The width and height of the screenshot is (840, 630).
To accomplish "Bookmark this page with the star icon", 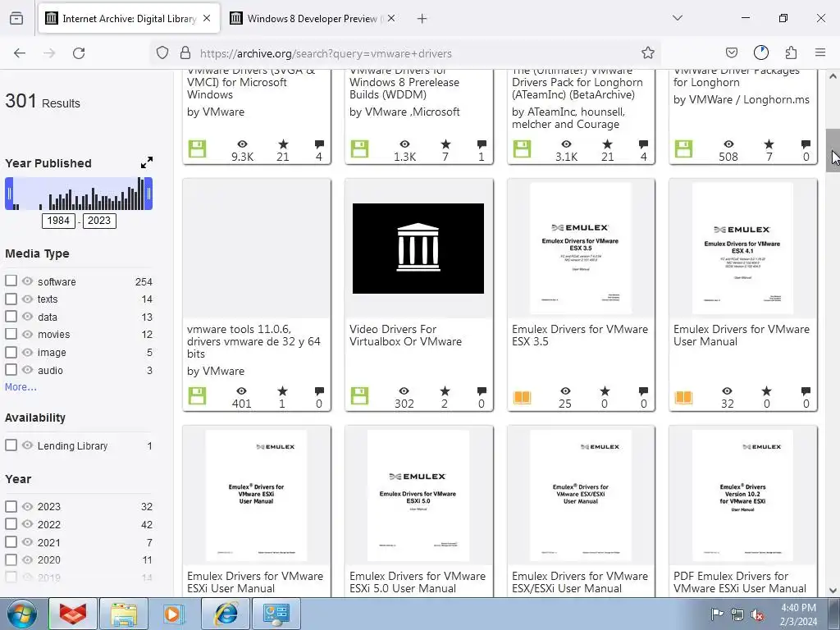I will click(x=648, y=53).
